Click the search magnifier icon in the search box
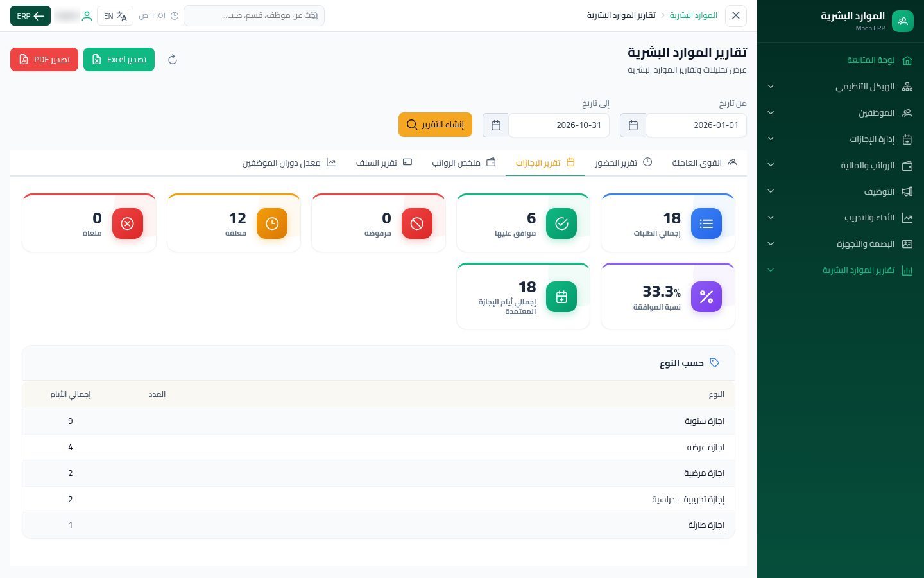 click(314, 16)
